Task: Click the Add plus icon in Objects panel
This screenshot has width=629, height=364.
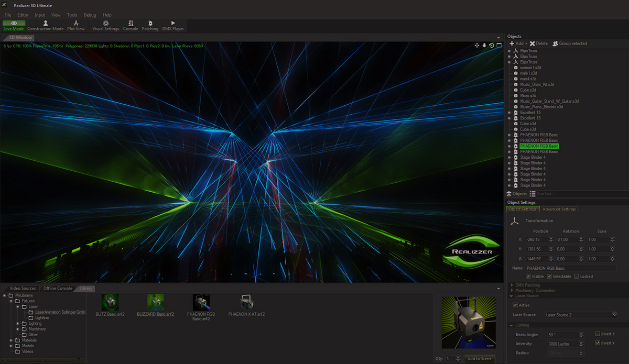Action: (512, 43)
